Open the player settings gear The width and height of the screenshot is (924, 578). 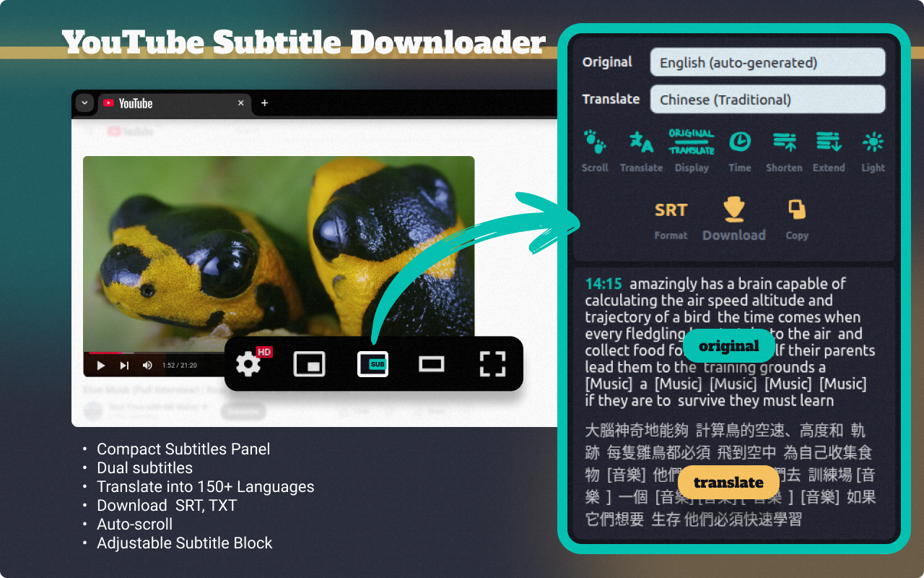[248, 365]
